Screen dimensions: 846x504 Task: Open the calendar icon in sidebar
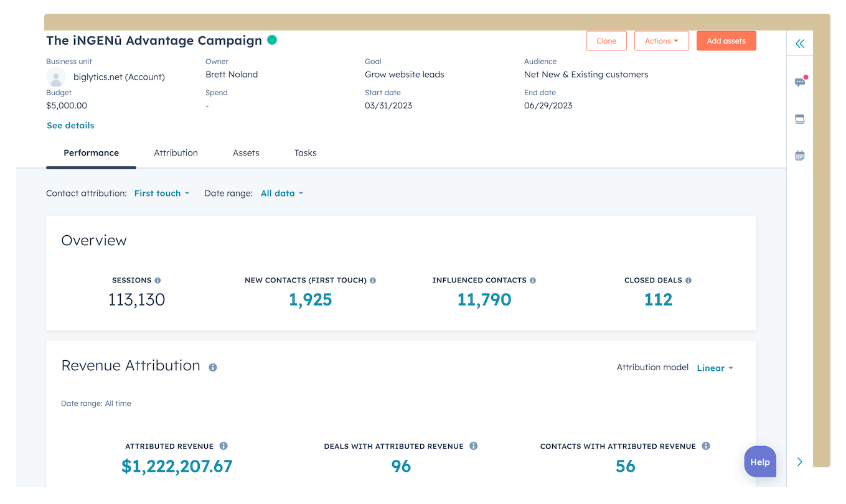tap(800, 156)
